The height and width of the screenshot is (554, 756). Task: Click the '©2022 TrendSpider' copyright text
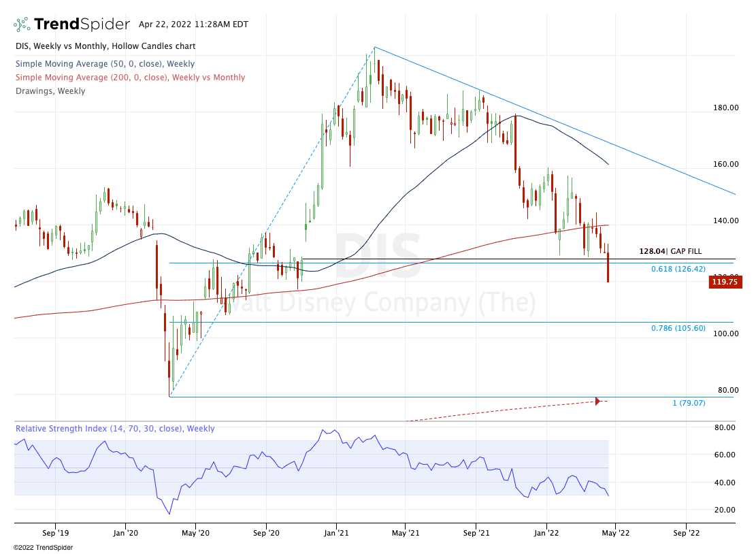(x=44, y=547)
